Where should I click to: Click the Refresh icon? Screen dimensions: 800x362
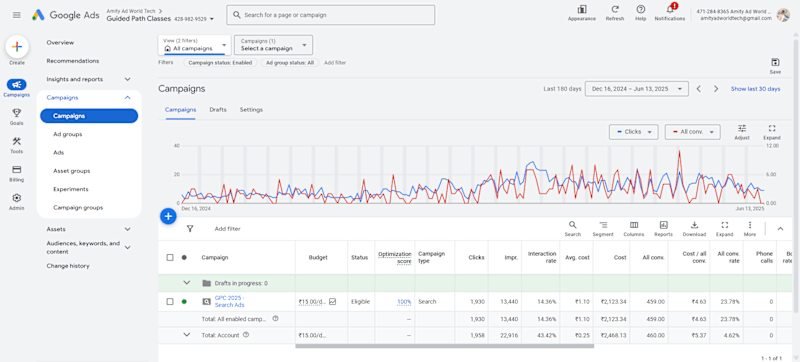[x=615, y=9]
